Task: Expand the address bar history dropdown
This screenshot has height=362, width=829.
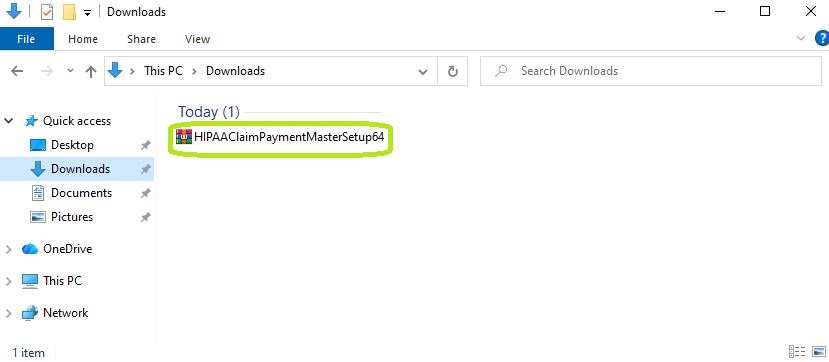Action: click(x=423, y=72)
